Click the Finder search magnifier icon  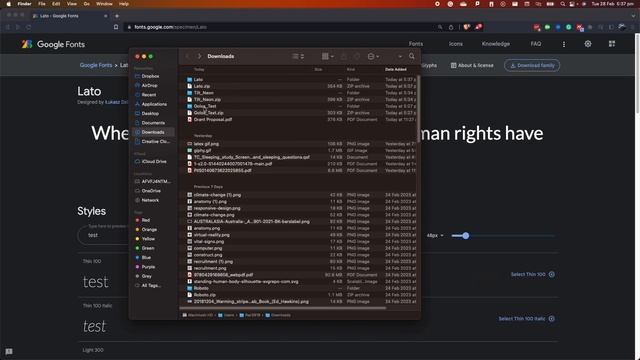click(411, 56)
